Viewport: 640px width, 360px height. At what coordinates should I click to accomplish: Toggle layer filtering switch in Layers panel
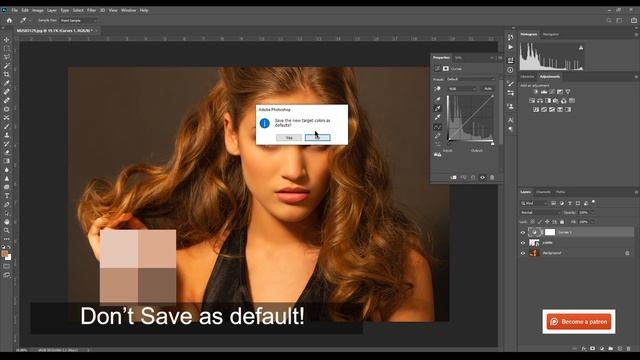click(593, 202)
